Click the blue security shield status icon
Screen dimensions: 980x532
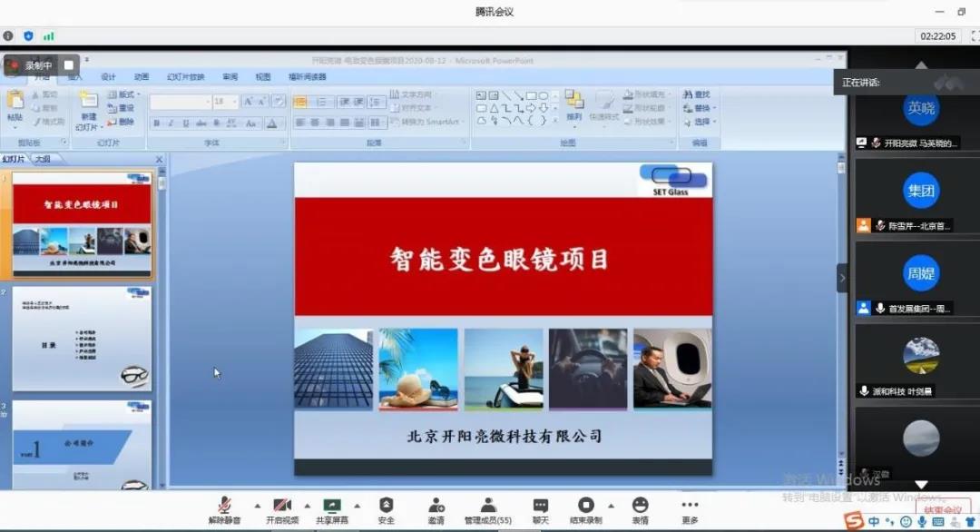point(28,36)
